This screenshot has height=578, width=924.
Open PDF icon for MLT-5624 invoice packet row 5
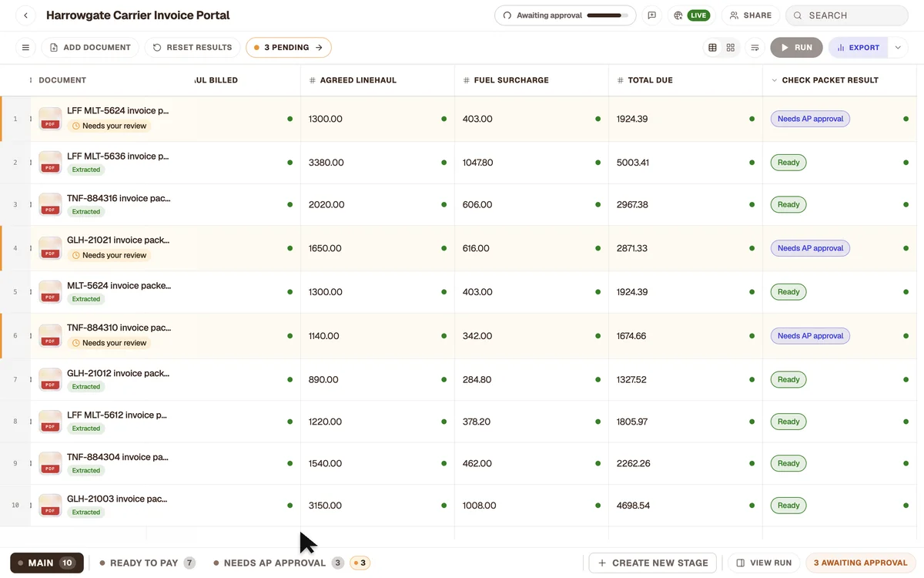(50, 292)
